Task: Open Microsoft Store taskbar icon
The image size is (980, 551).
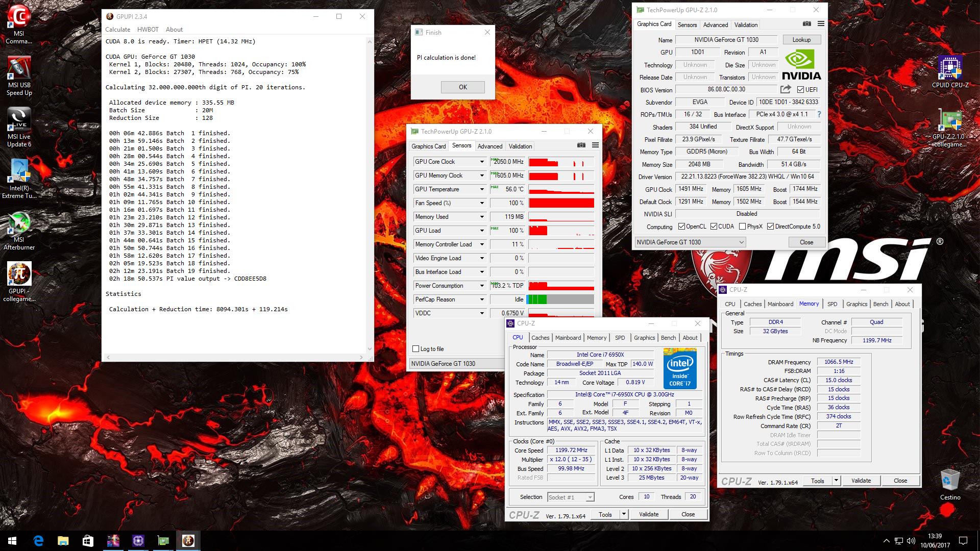Action: (88, 541)
